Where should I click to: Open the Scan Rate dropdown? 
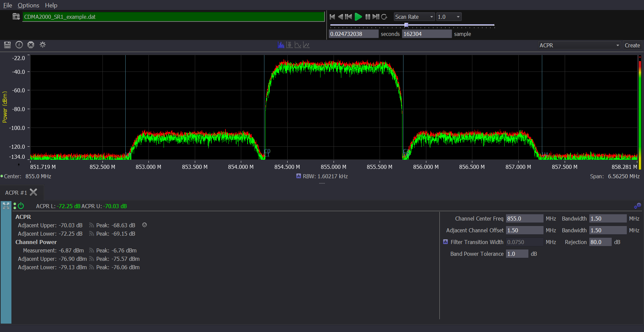(x=414, y=16)
